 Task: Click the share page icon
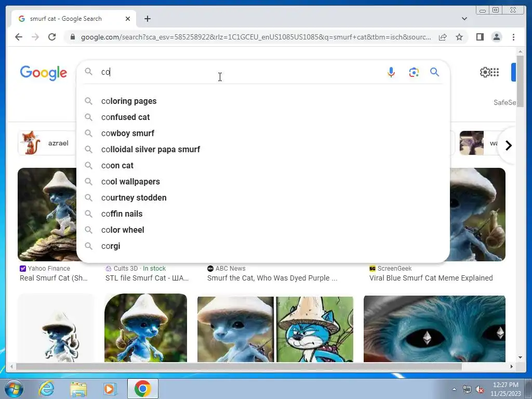[x=443, y=37]
